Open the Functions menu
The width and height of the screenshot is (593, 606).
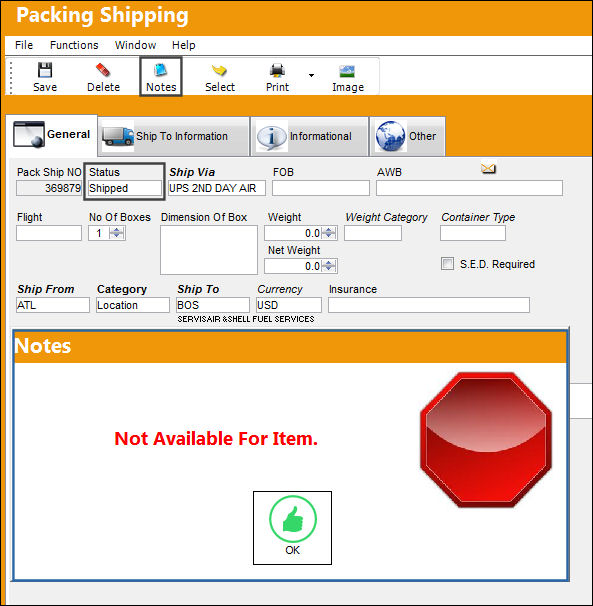(74, 45)
